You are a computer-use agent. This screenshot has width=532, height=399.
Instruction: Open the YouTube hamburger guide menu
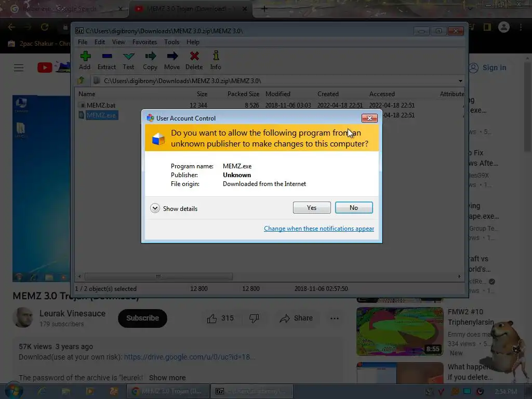[19, 68]
